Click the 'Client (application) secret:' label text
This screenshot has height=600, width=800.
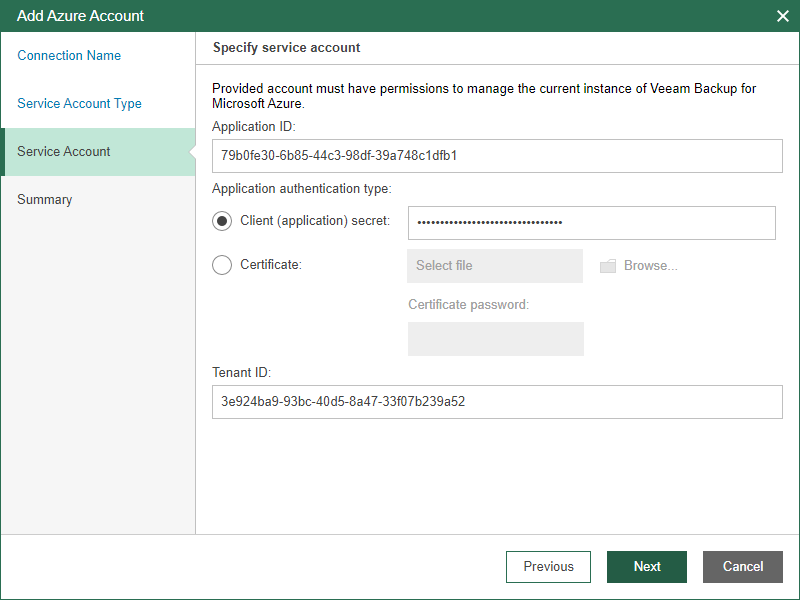[x=315, y=220]
